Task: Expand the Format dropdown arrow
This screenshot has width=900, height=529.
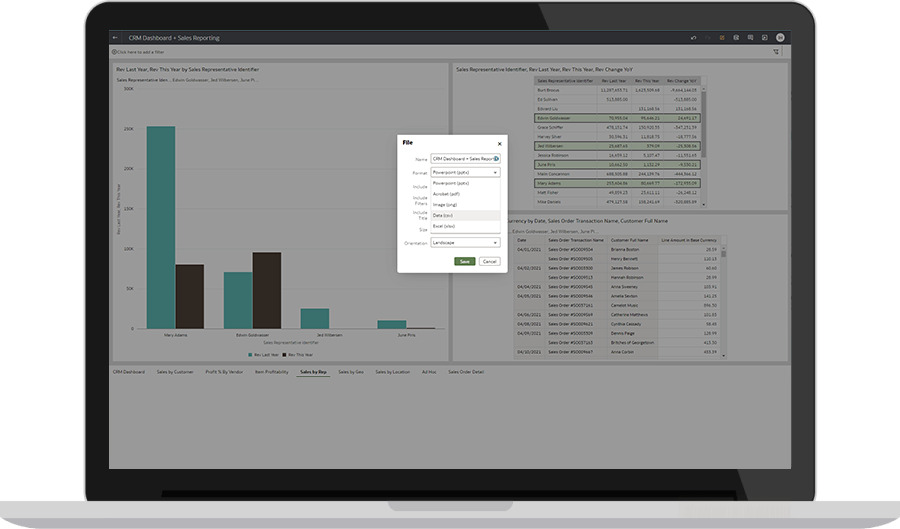Action: coord(495,172)
